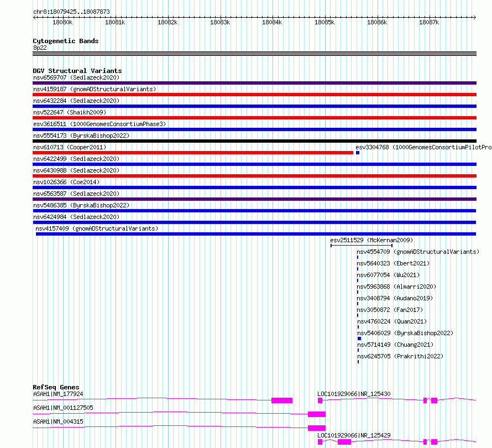Select the small blue esv3304768 variant marker
Screen dimensions: 492x448
(358, 153)
